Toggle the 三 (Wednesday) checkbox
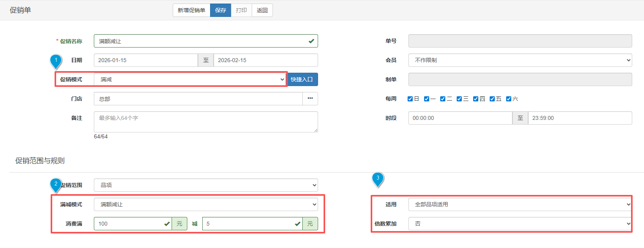 (x=459, y=99)
